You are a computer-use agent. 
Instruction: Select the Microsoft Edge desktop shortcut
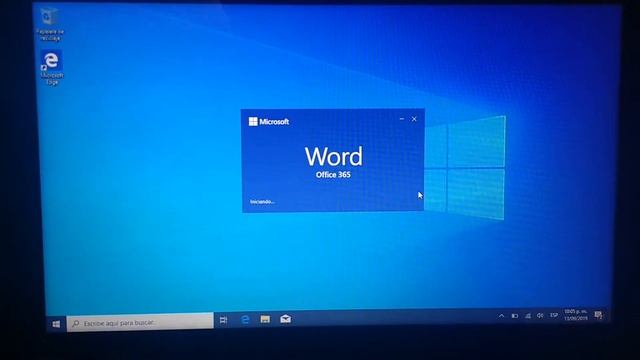click(x=51, y=68)
